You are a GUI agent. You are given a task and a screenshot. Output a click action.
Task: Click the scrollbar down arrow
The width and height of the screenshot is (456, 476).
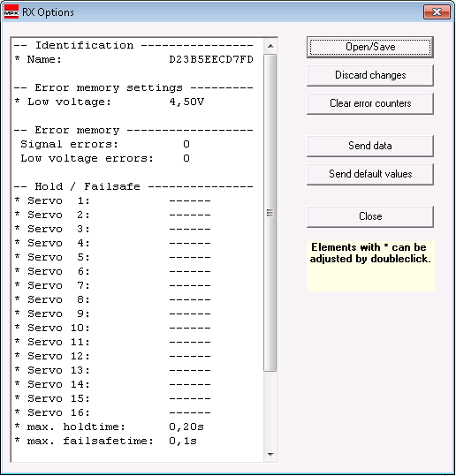pyautogui.click(x=270, y=455)
